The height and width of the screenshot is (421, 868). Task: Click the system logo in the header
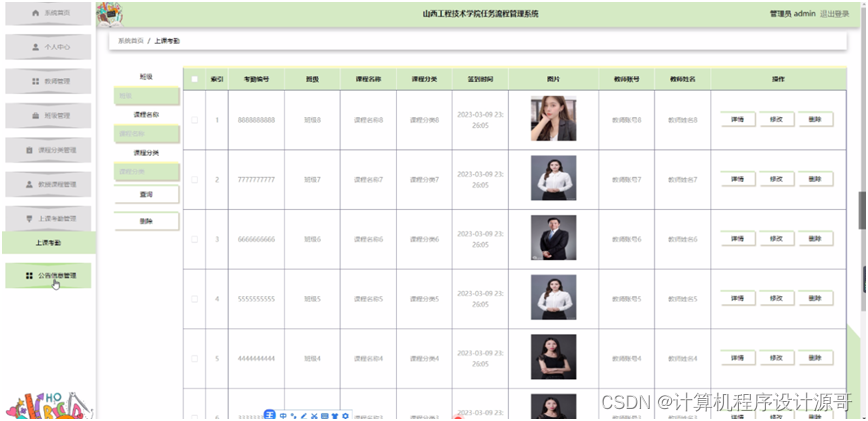pos(110,14)
